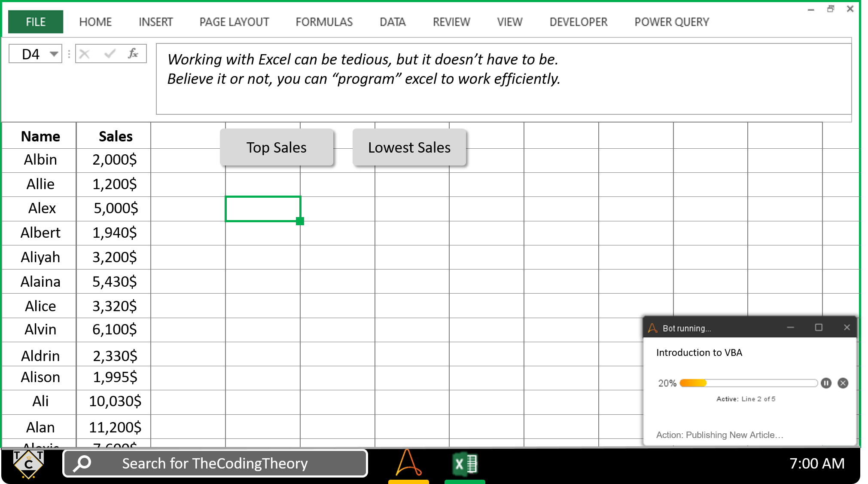Stop the bot using the circular X icon
The height and width of the screenshot is (484, 868).
pos(843,383)
